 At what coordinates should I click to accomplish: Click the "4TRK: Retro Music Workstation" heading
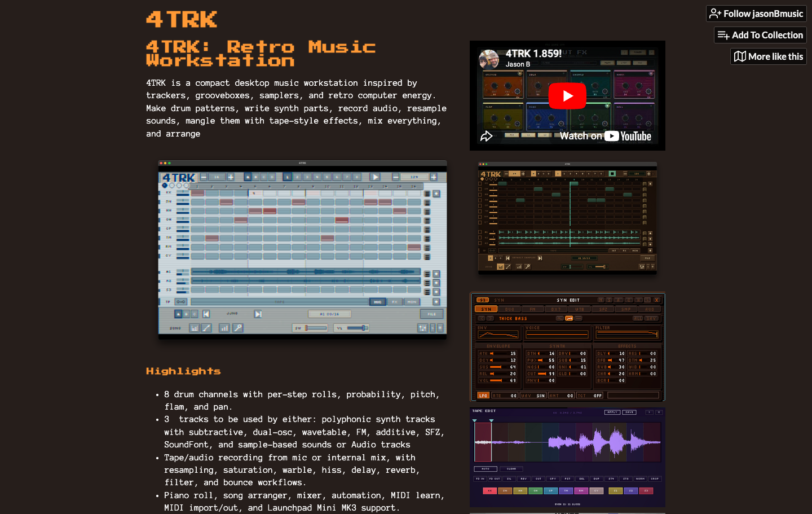point(261,54)
